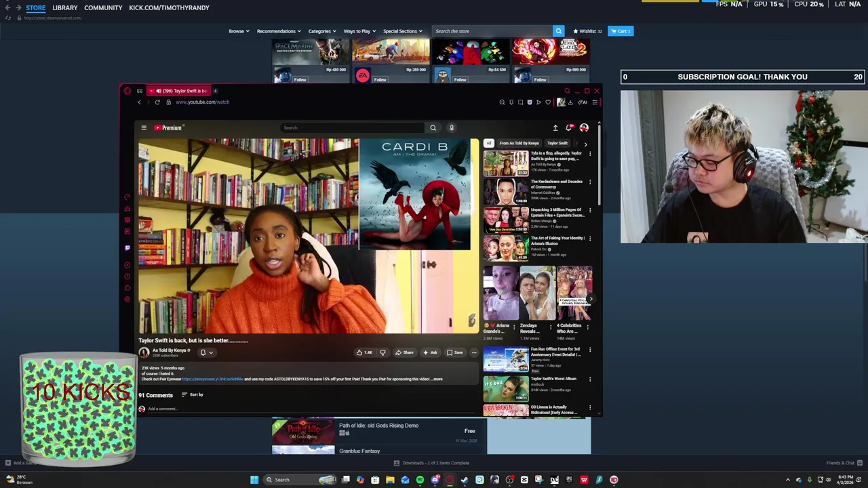
Task: Open YouTube notifications bell
Action: (570, 127)
